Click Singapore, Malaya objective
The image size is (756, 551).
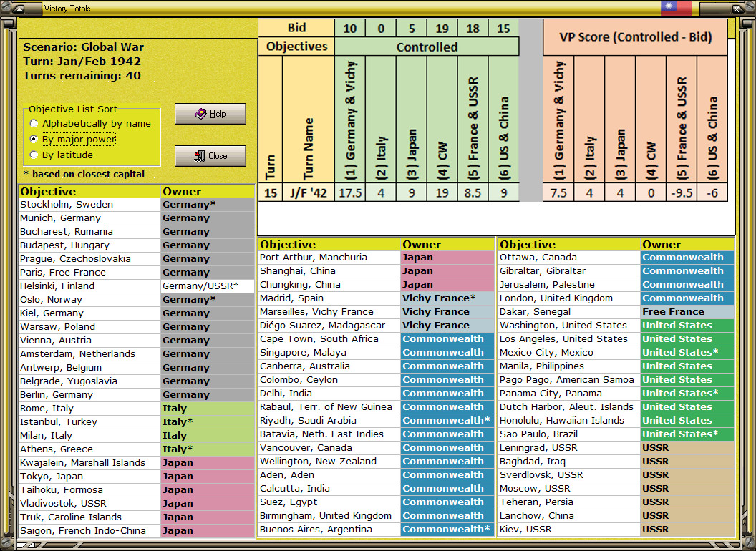click(x=329, y=352)
